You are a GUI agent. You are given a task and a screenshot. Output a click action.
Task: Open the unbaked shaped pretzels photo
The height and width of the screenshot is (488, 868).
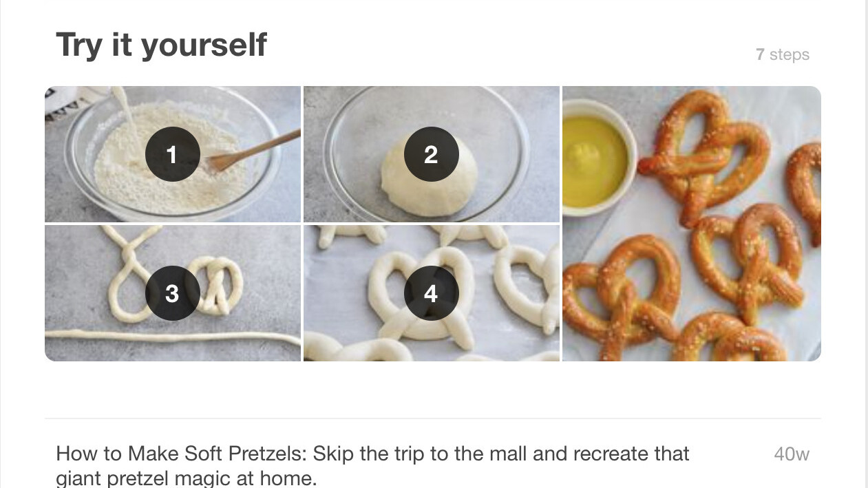click(x=432, y=293)
